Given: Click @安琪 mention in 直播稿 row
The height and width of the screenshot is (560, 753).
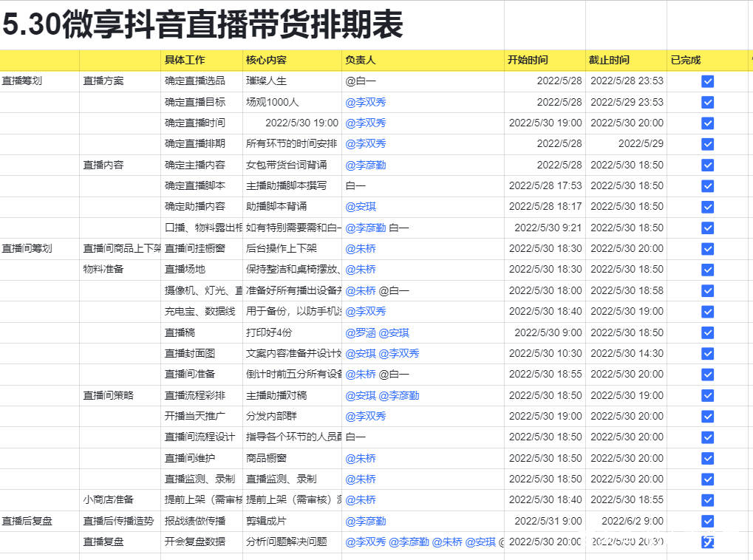Looking at the screenshot, I should (x=395, y=333).
